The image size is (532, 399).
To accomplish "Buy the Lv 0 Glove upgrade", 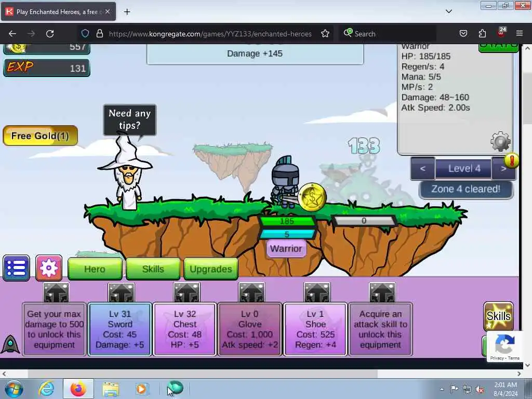I will tap(250, 329).
